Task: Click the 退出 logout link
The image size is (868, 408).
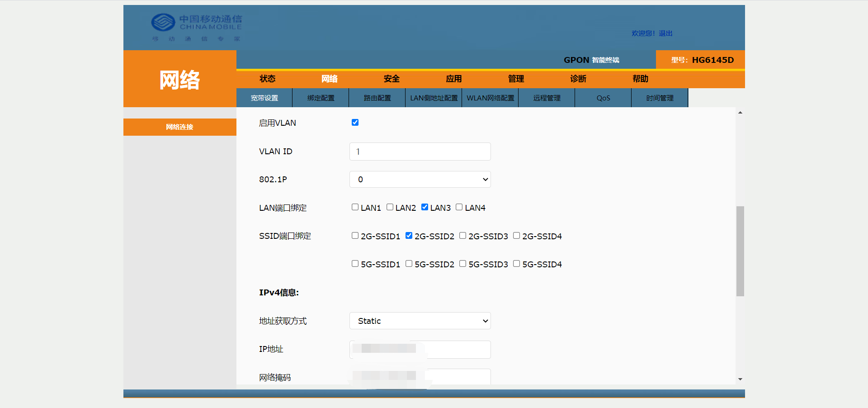Action: (665, 33)
